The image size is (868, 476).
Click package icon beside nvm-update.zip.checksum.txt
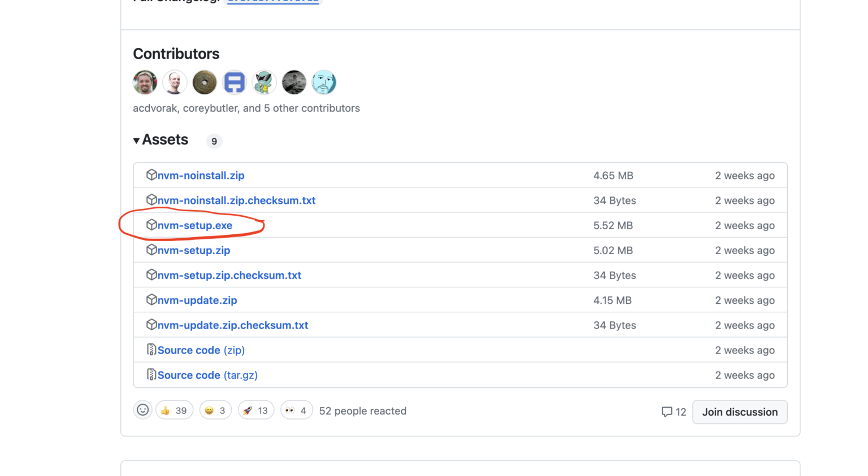pos(151,325)
